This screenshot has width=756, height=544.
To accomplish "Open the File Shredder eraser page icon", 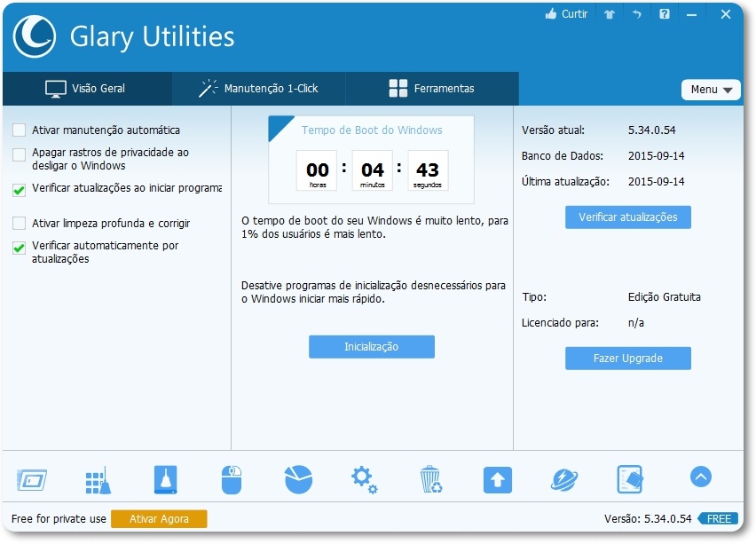I will [x=630, y=479].
